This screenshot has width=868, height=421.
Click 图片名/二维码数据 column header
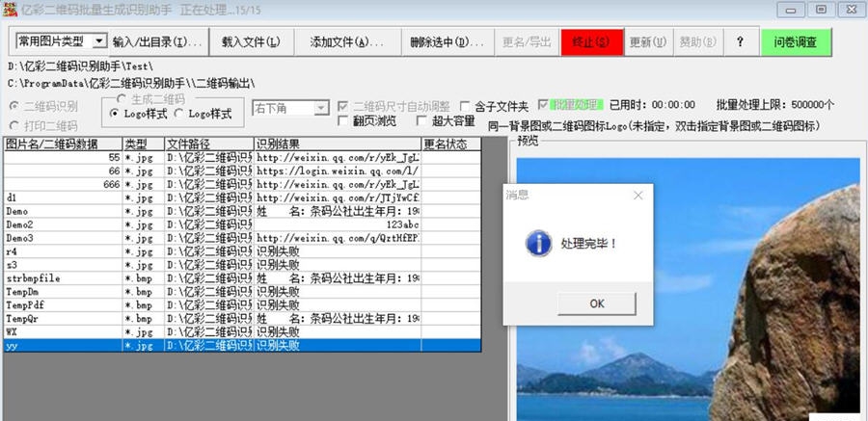(x=63, y=145)
